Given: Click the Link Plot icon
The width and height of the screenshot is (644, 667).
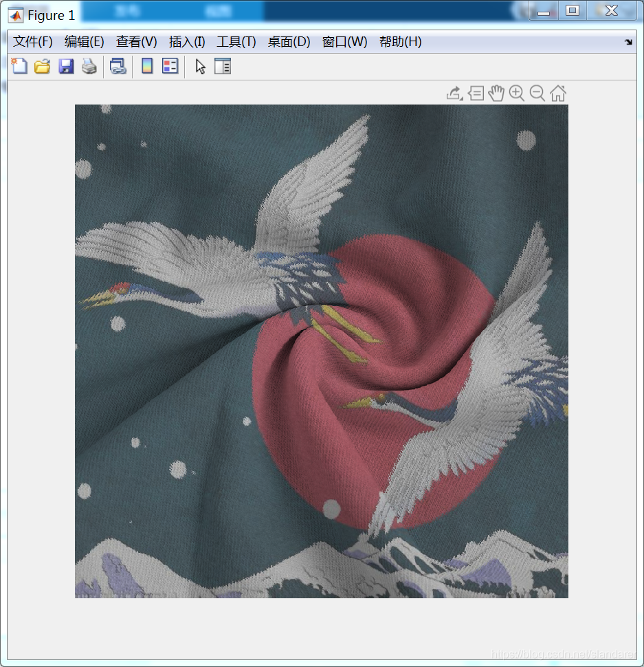Looking at the screenshot, I should point(118,67).
